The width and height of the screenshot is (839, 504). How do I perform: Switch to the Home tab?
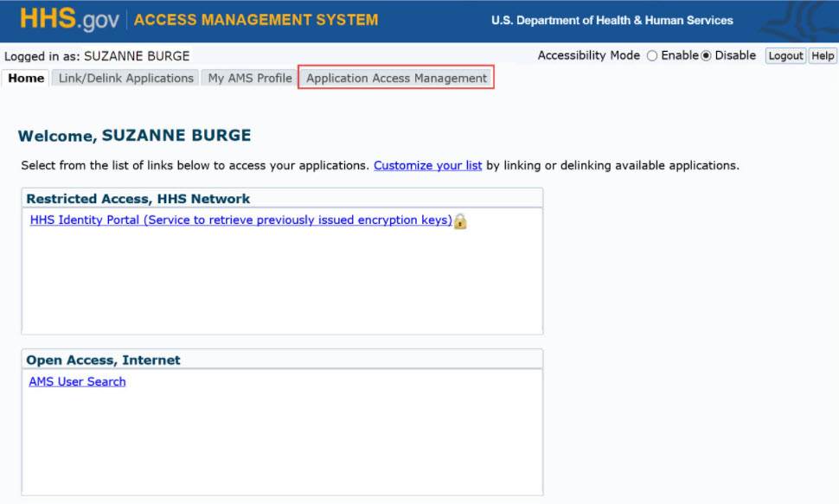(26, 78)
